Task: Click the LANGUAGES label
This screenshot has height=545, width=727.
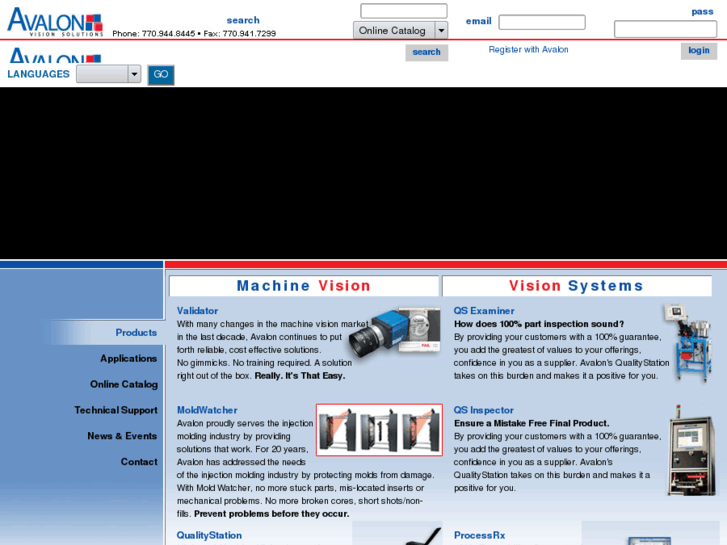Action: point(38,74)
